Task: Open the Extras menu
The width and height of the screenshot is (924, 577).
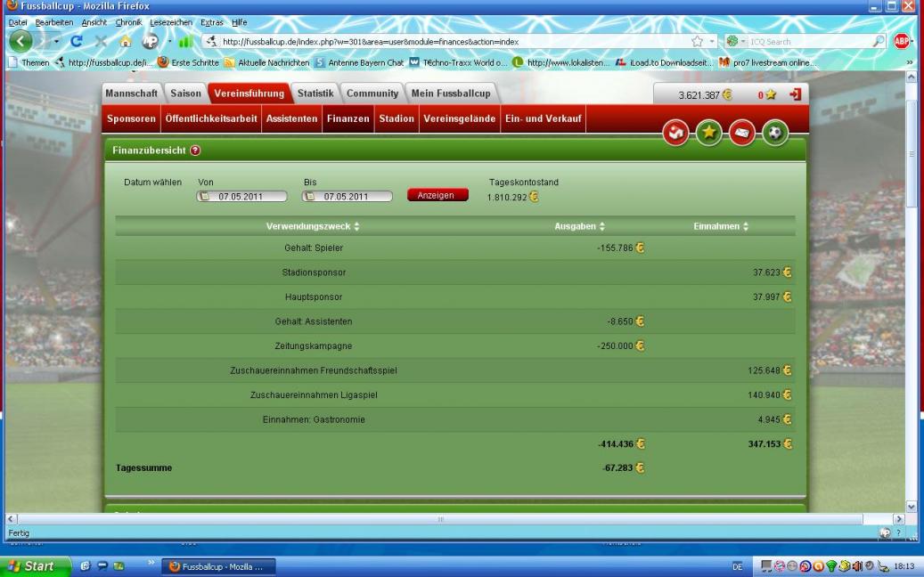Action: pos(211,22)
